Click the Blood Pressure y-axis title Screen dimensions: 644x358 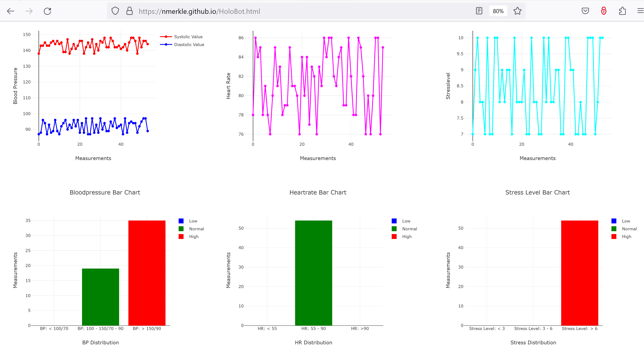coord(15,86)
